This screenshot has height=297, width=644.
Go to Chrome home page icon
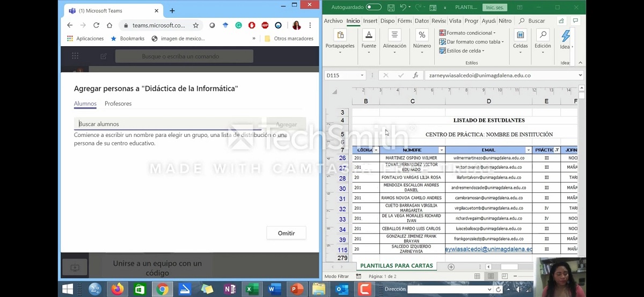(109, 25)
